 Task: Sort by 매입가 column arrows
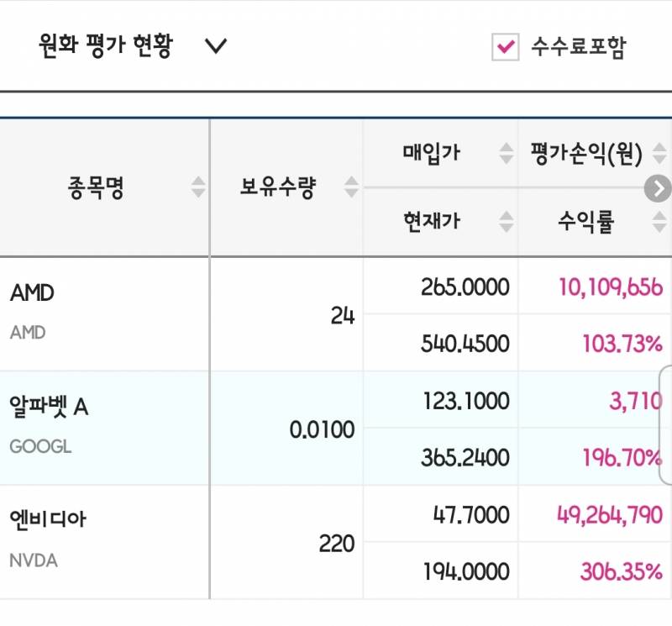(507, 153)
